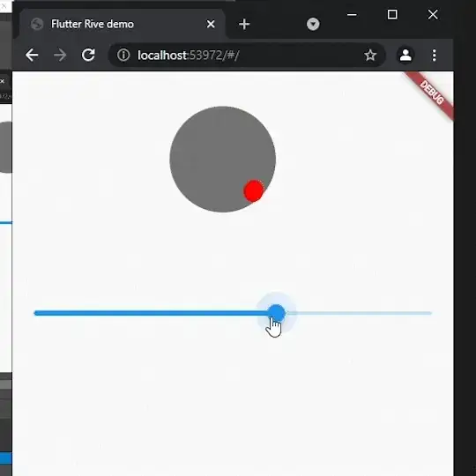Click the inactive light-blue slider track
Image resolution: width=476 pixels, height=476 pixels.
[359, 313]
